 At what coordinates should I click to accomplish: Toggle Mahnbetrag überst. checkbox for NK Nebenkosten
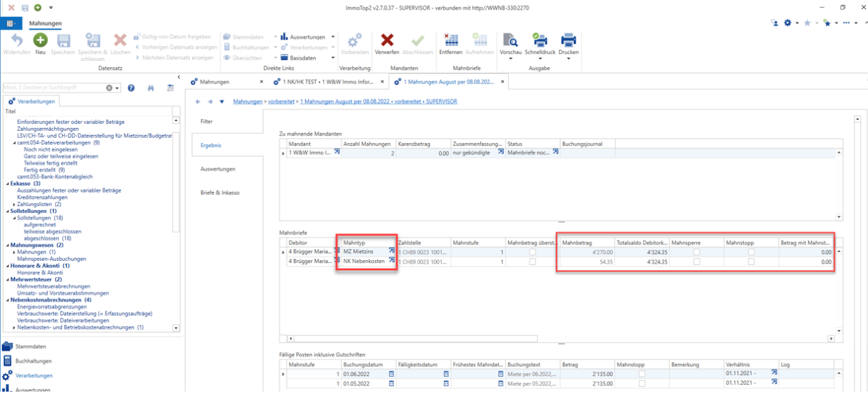click(532, 262)
